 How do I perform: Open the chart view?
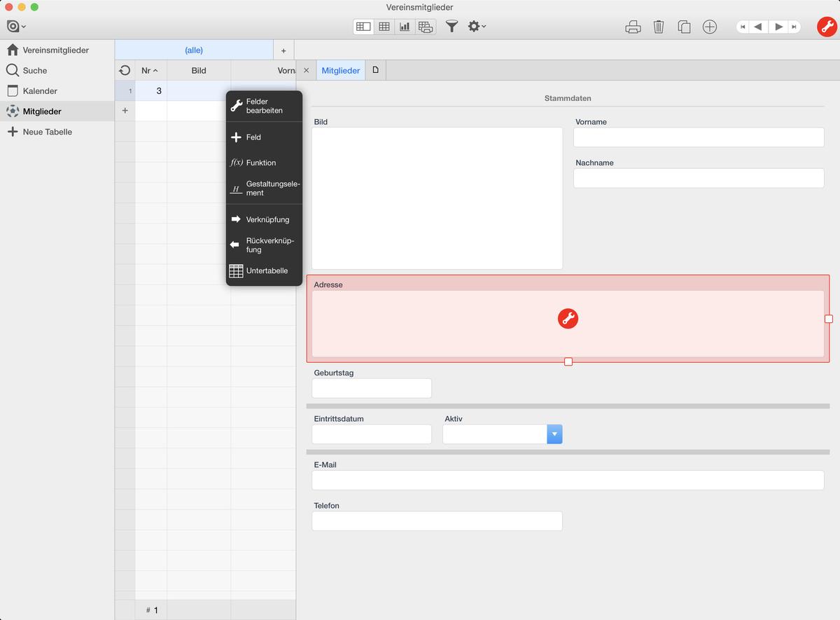pyautogui.click(x=405, y=27)
